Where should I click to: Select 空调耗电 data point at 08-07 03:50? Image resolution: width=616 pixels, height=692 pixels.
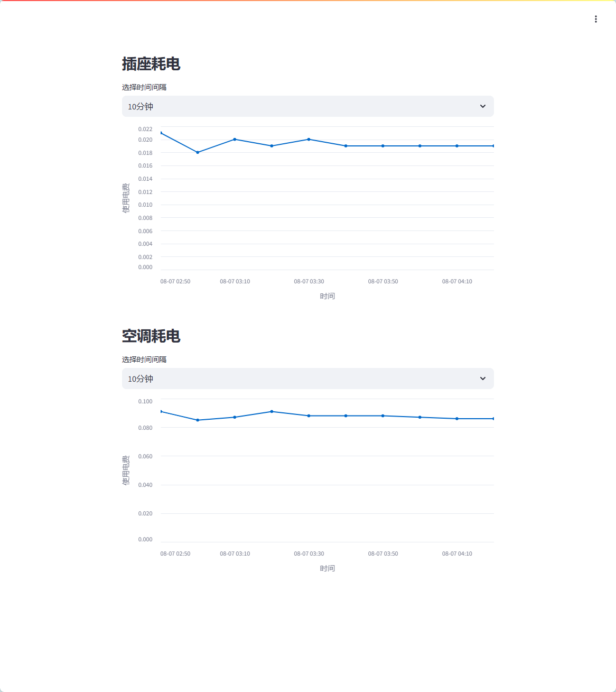[383, 416]
